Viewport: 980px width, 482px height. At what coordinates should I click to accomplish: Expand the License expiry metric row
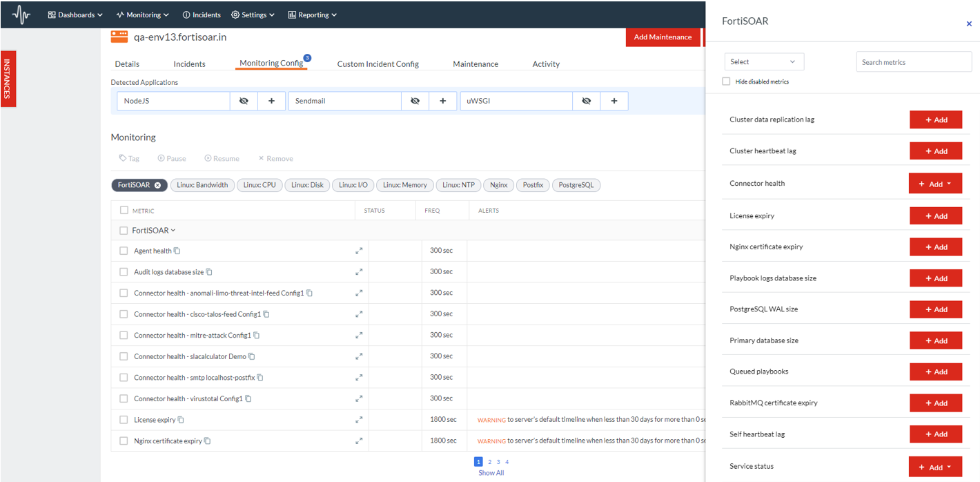[360, 420]
